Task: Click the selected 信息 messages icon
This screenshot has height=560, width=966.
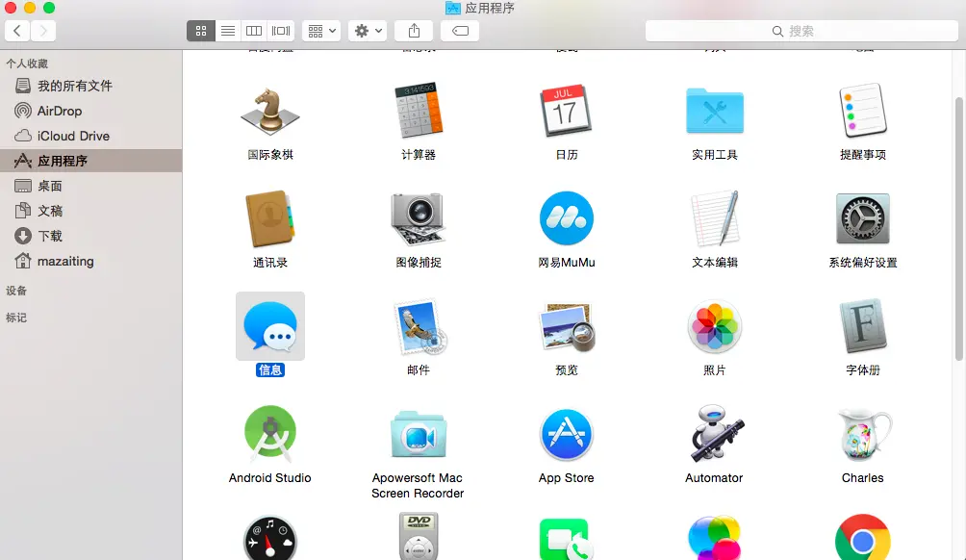Action: pyautogui.click(x=269, y=326)
